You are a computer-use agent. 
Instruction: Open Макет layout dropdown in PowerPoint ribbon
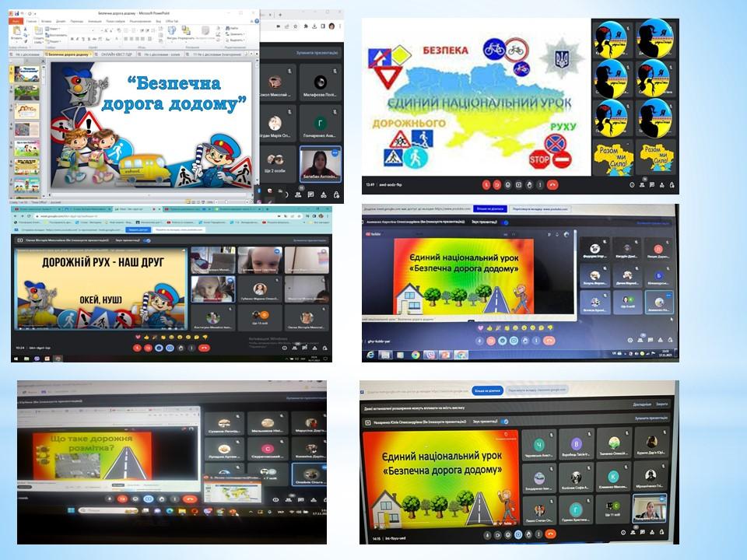click(51, 29)
